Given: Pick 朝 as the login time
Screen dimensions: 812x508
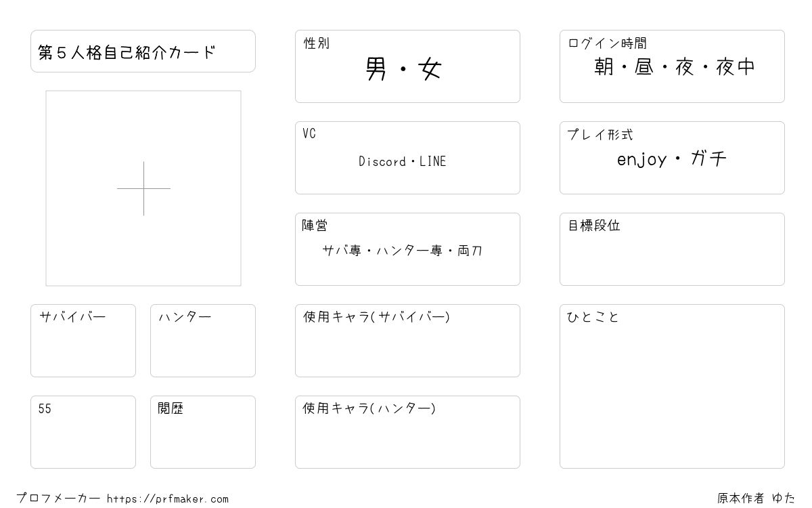Looking at the screenshot, I should click(x=604, y=67).
